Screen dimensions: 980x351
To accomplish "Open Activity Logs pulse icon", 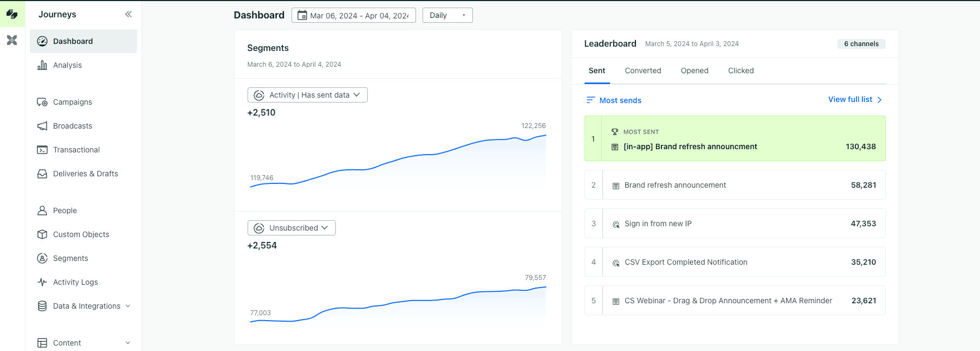I will pyautogui.click(x=42, y=282).
